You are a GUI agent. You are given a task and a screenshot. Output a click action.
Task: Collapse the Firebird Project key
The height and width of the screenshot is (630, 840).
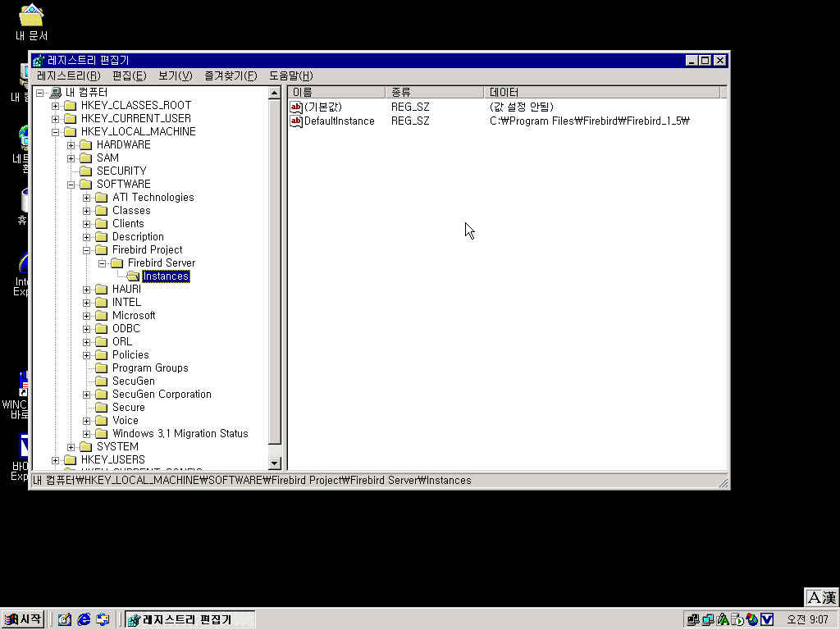pos(86,250)
